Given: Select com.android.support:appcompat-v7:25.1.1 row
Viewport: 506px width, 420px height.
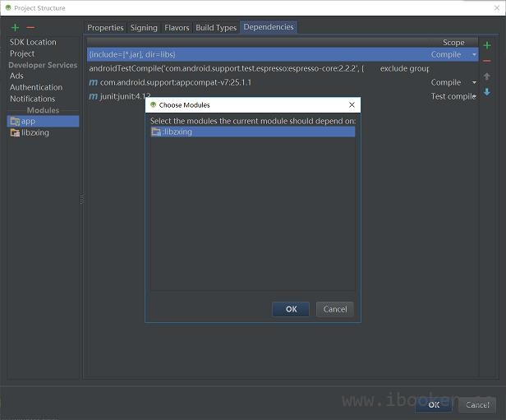Looking at the screenshot, I should pyautogui.click(x=283, y=83).
